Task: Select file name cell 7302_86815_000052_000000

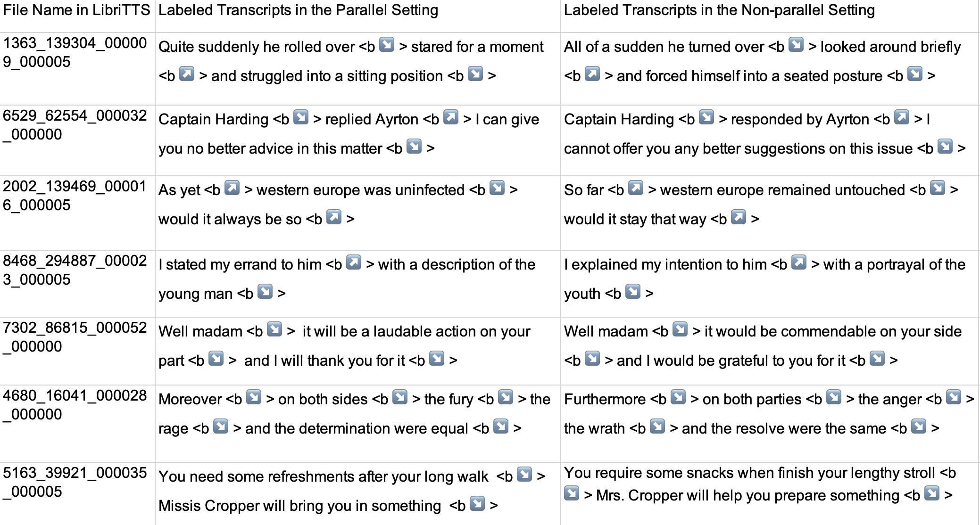Action: pos(75,337)
